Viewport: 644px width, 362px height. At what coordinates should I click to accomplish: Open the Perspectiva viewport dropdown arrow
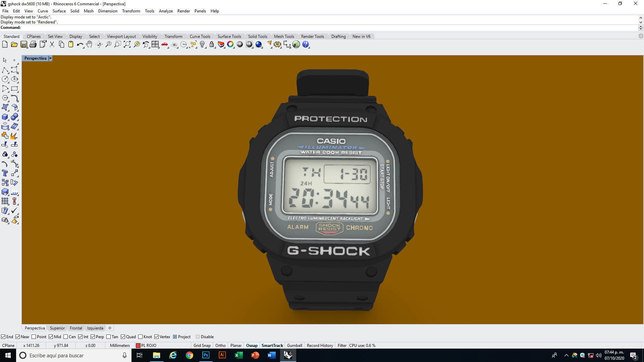pos(50,58)
